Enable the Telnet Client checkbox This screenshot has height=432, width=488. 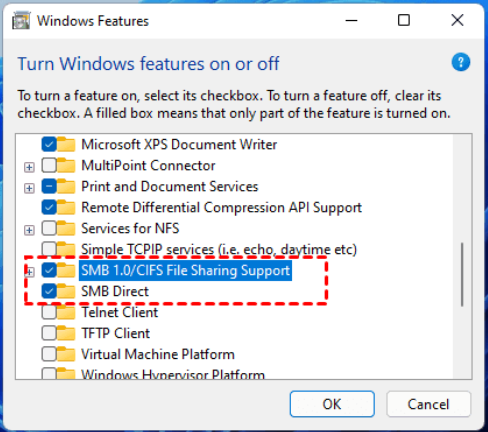click(49, 312)
